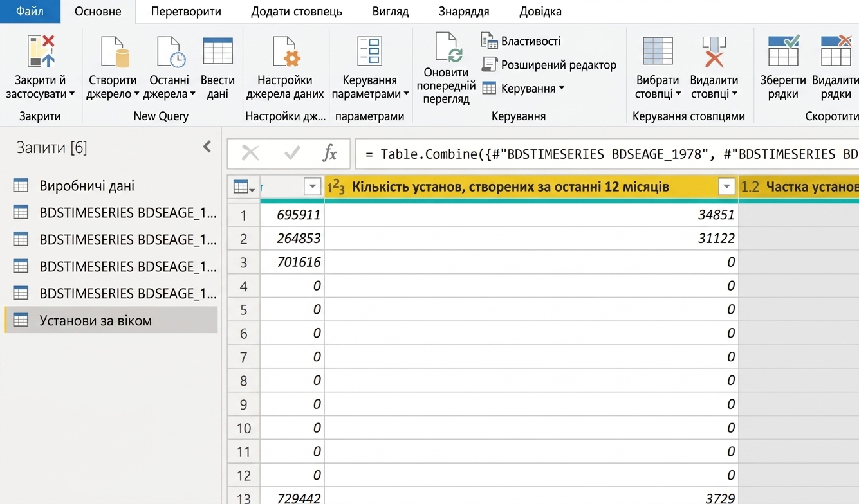
Task: Open Настройки джерела даних icon
Action: [285, 51]
